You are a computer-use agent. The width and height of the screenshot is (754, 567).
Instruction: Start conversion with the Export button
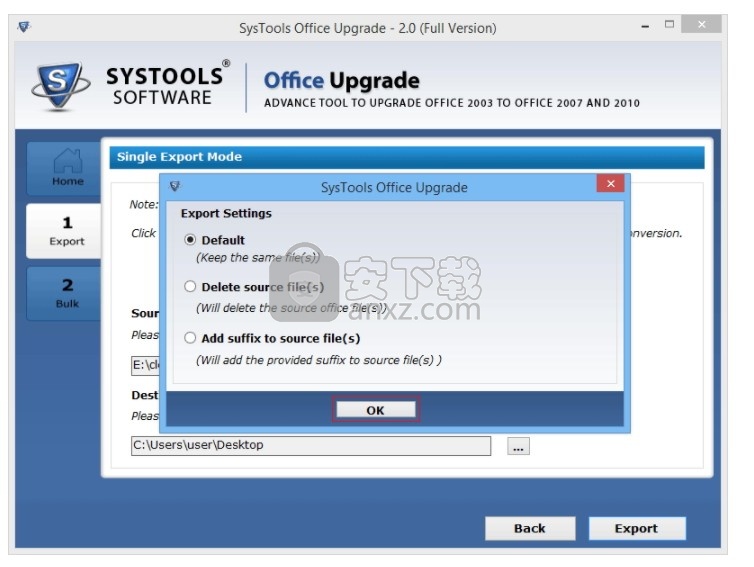[637, 528]
